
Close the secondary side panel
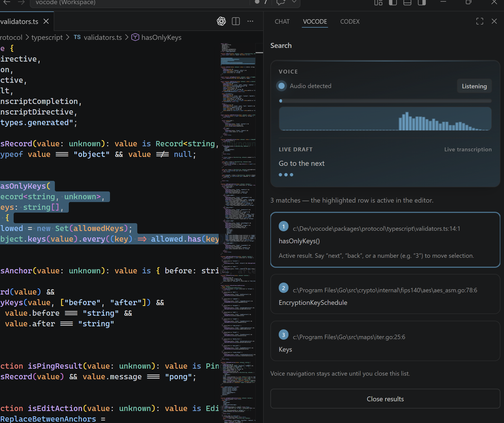(494, 21)
